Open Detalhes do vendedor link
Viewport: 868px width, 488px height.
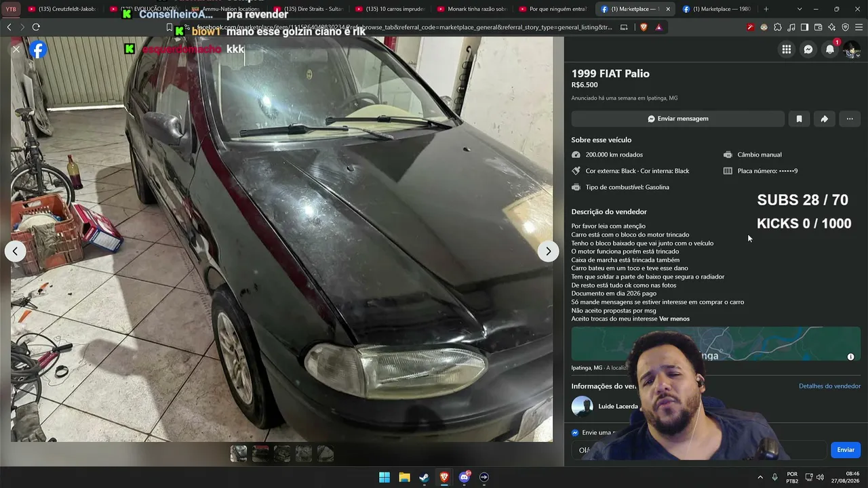click(829, 386)
